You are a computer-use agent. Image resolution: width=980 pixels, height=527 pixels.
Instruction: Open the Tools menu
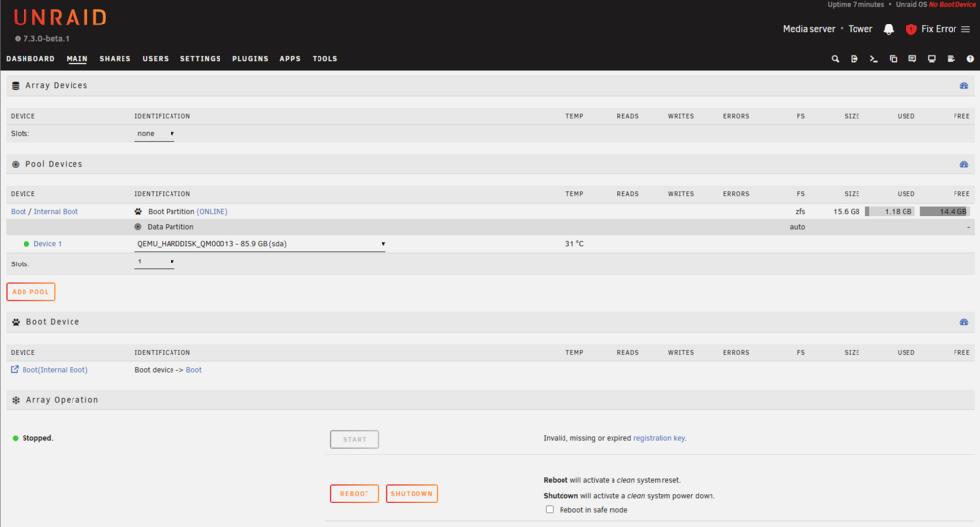pyautogui.click(x=325, y=59)
